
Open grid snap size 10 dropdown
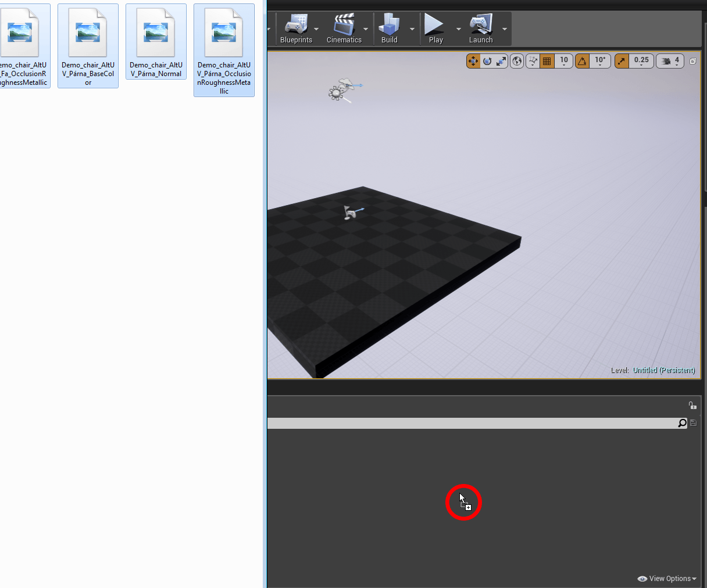click(x=564, y=61)
